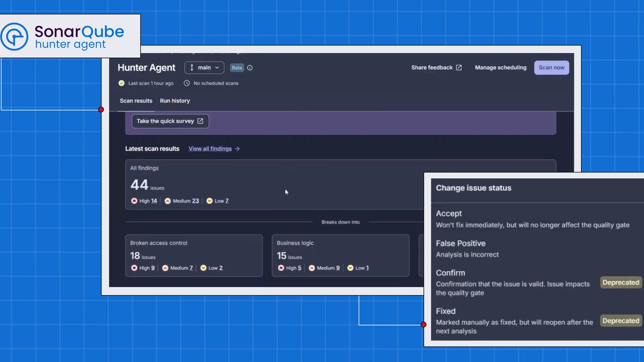Image resolution: width=644 pixels, height=362 pixels.
Task: Click the SonarQube logo icon
Action: [x=14, y=36]
